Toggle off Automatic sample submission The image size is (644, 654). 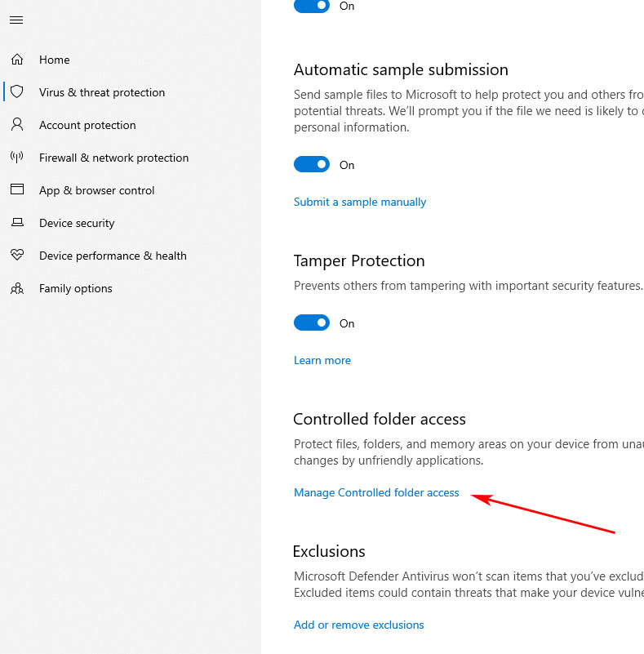tap(311, 164)
